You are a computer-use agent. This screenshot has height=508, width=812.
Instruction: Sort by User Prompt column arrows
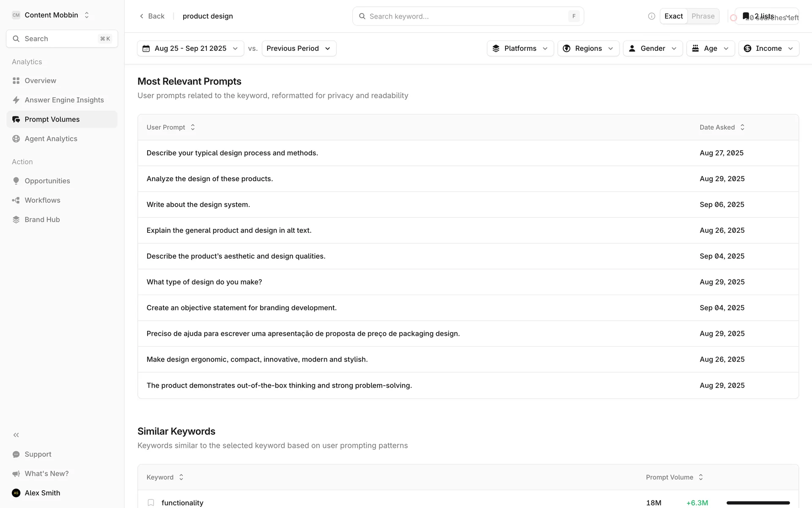click(193, 127)
